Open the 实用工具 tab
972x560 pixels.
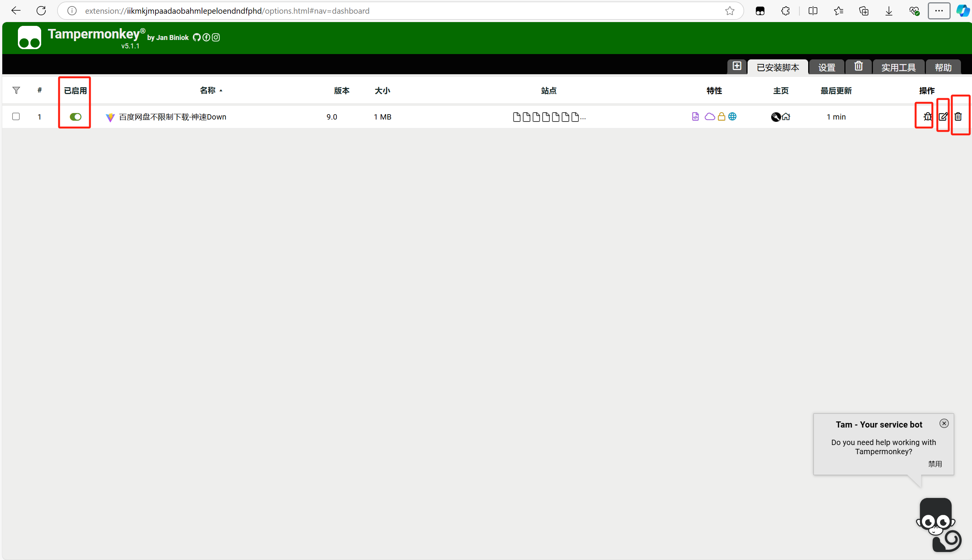(x=898, y=68)
